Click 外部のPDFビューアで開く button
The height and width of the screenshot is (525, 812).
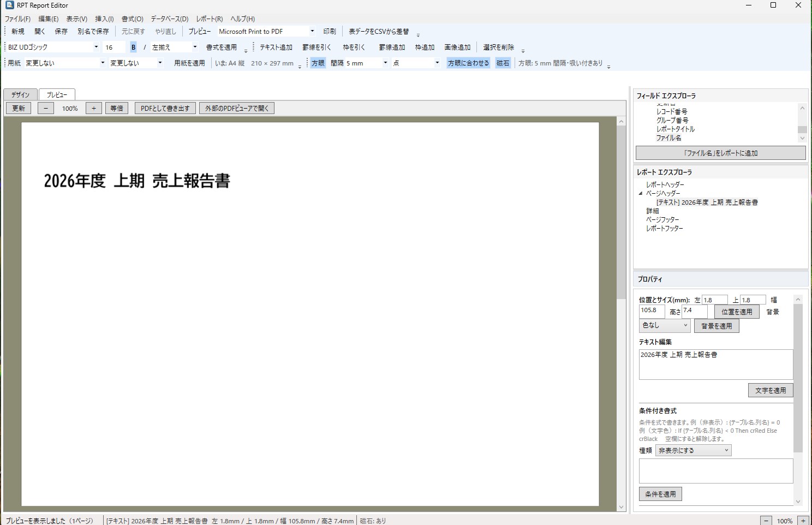point(237,108)
